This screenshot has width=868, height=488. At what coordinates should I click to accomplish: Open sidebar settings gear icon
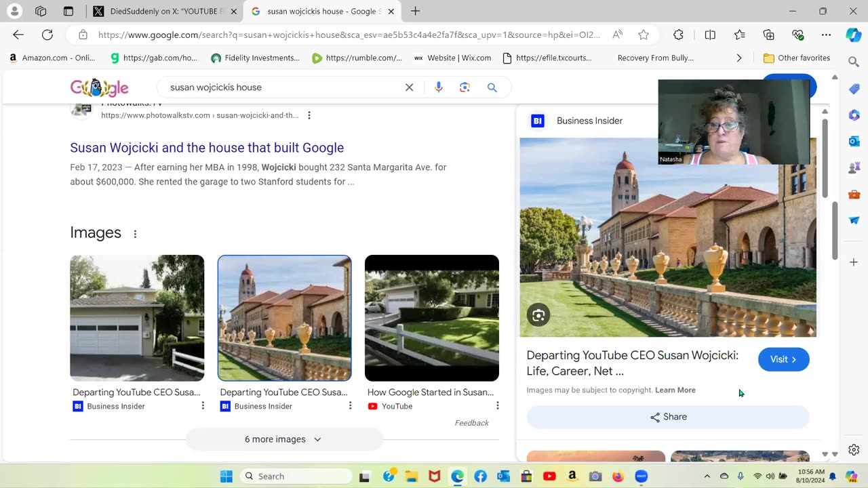854,450
